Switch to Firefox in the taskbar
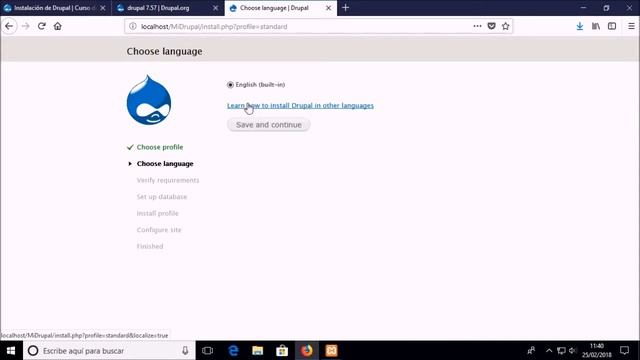Viewport: 640px width, 360px height. pyautogui.click(x=307, y=351)
